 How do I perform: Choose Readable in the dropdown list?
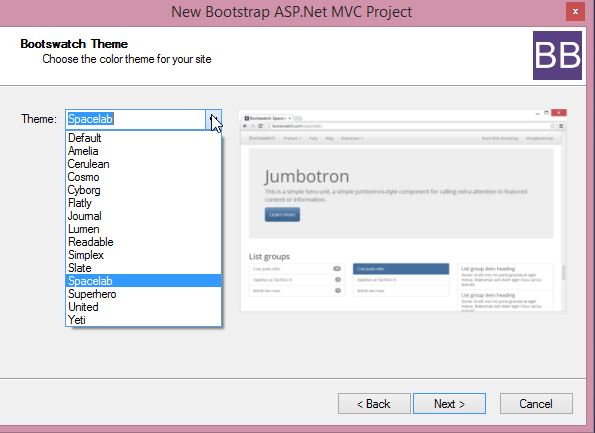143,242
